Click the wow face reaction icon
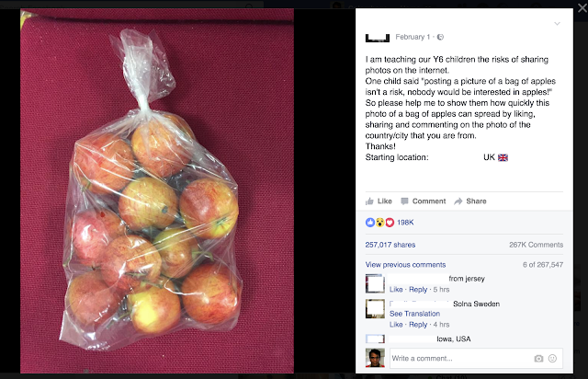Viewport: 588px width, 379px height. tap(379, 223)
